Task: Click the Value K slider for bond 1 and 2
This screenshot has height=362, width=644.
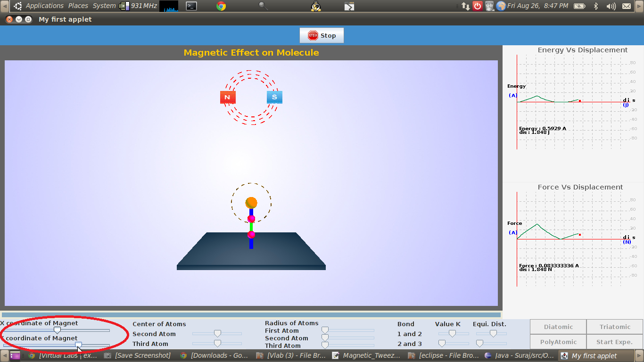Action: pyautogui.click(x=452, y=334)
